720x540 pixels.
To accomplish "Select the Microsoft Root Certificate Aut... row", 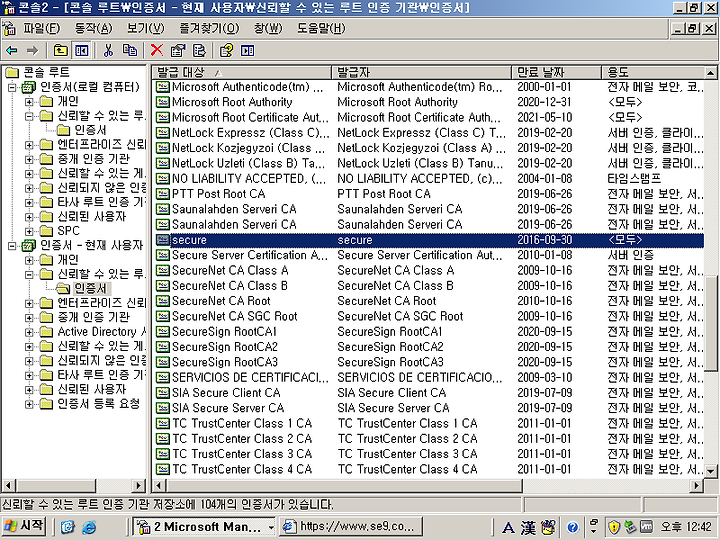I will pos(429,118).
